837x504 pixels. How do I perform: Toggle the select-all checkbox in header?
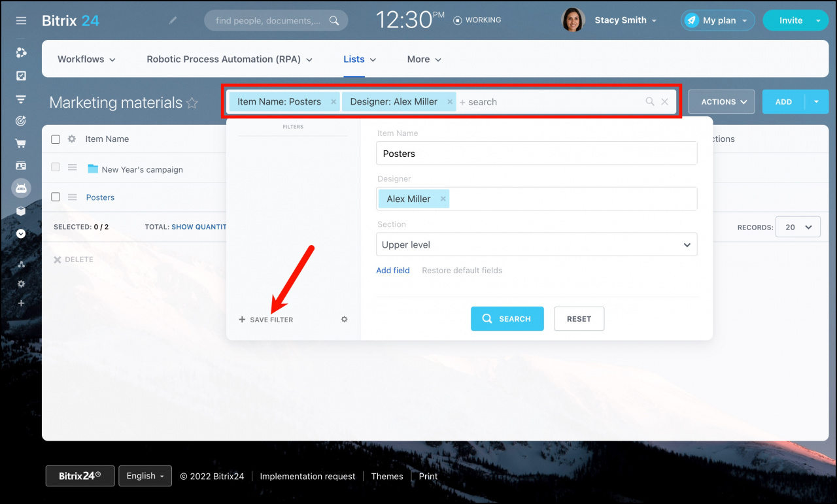click(x=56, y=139)
